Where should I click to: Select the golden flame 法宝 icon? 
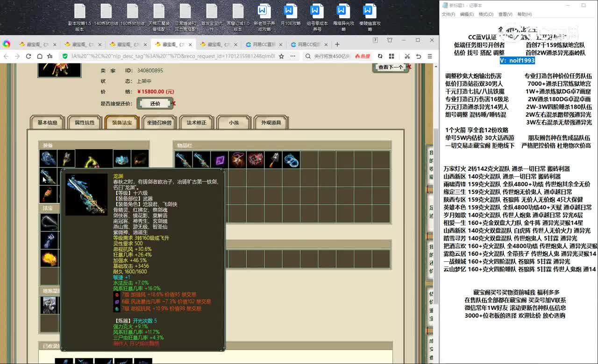click(x=49, y=258)
